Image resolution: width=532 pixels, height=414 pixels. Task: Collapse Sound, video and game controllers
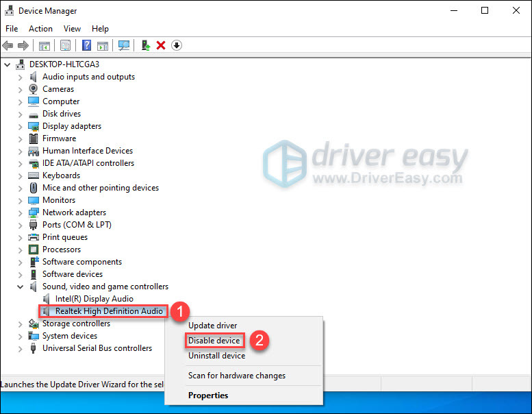point(20,287)
